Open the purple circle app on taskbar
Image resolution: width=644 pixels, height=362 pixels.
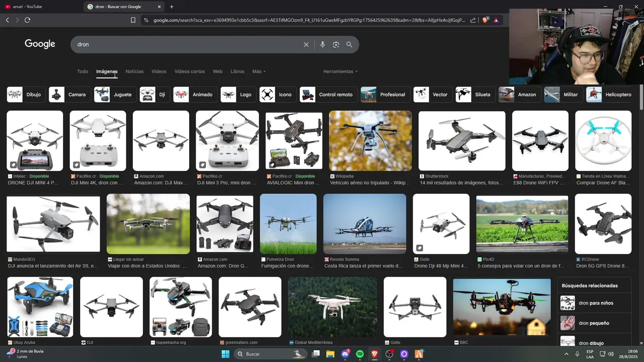(x=404, y=354)
